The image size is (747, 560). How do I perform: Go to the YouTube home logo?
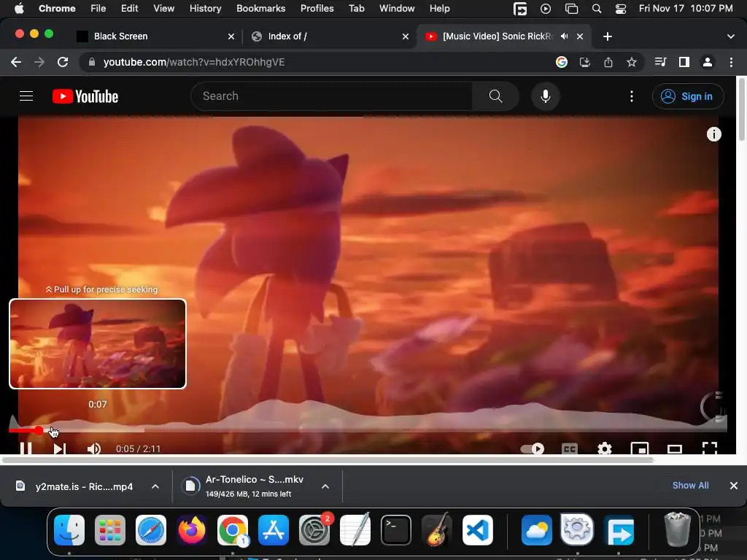coord(85,96)
